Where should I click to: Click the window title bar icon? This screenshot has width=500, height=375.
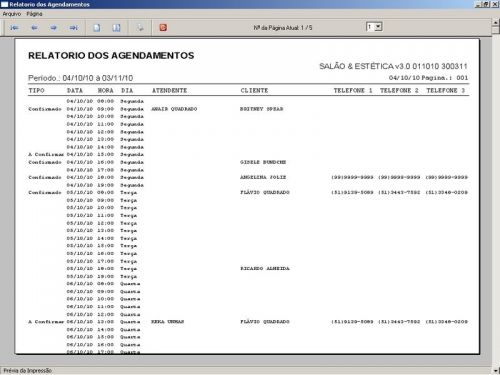tap(5, 4)
